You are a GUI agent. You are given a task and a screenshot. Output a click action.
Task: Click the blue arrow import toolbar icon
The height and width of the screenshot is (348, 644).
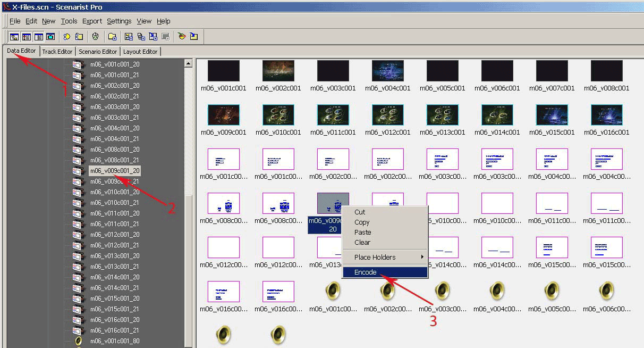(x=153, y=37)
